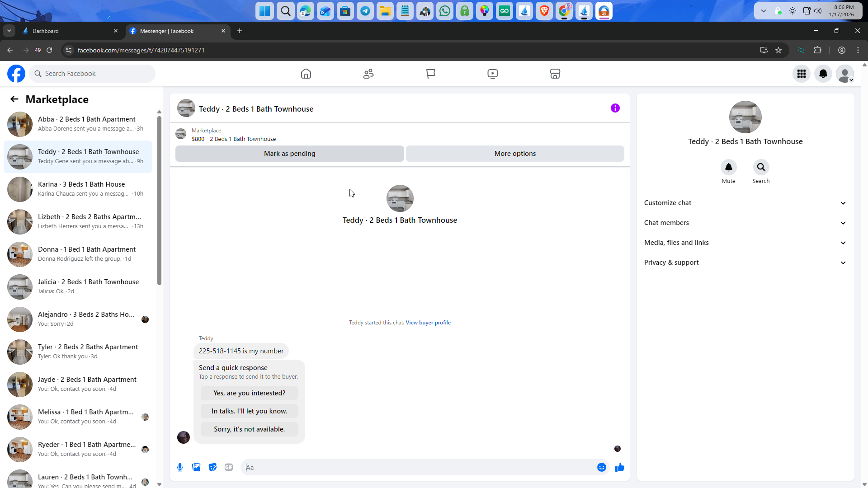Screen dimensions: 868x488
Task: Toggle conversation information panel purple icon
Action: click(x=615, y=108)
